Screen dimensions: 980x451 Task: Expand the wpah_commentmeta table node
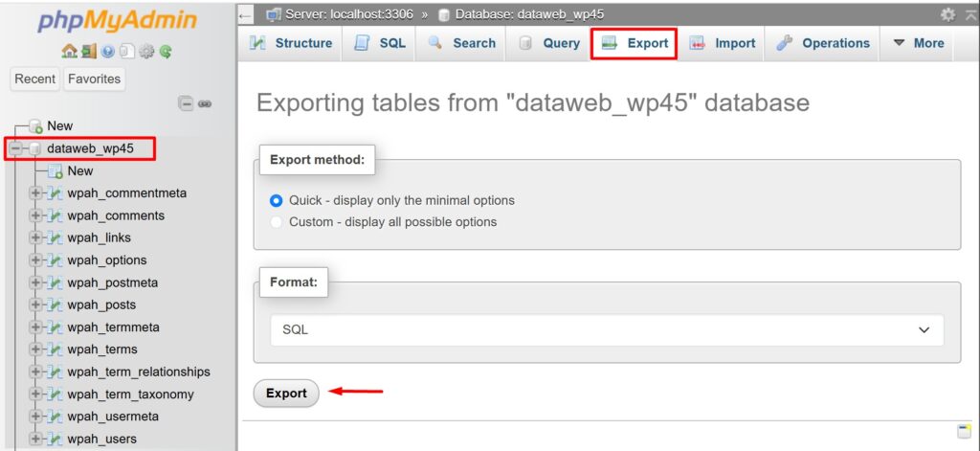pos(35,193)
